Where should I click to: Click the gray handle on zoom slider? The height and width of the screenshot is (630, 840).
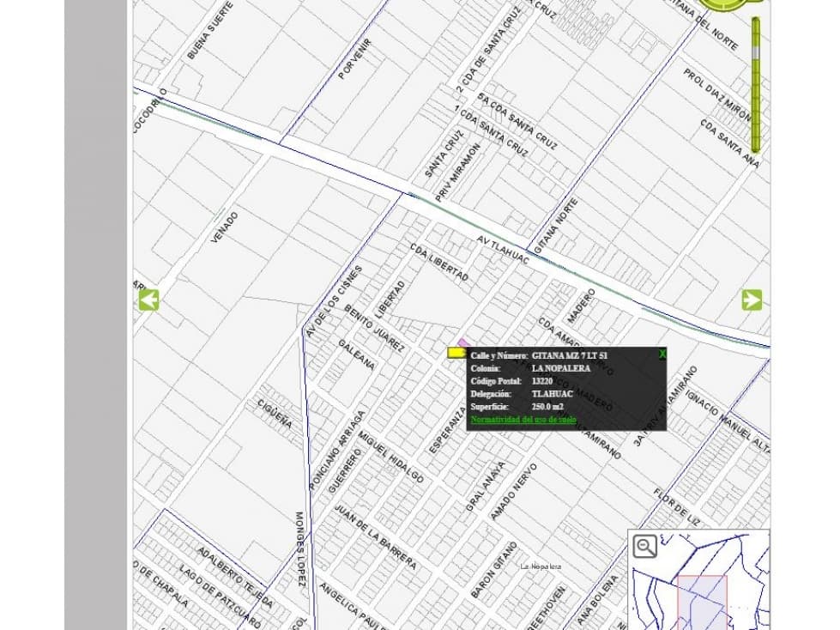point(755,52)
